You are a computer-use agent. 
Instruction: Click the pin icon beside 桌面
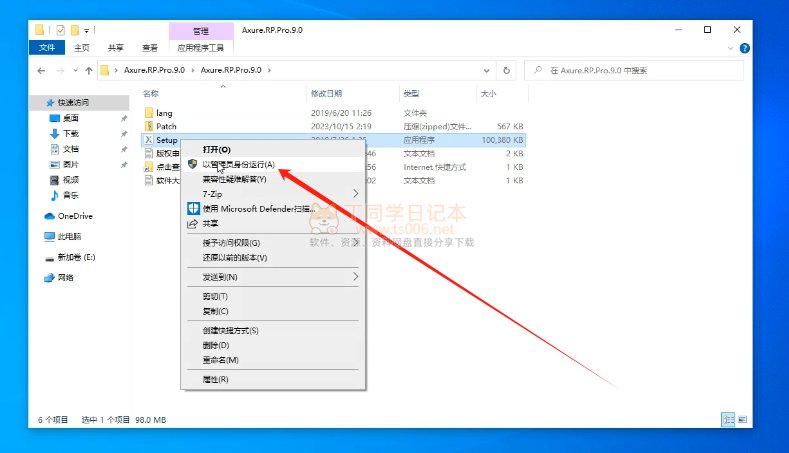tap(124, 118)
